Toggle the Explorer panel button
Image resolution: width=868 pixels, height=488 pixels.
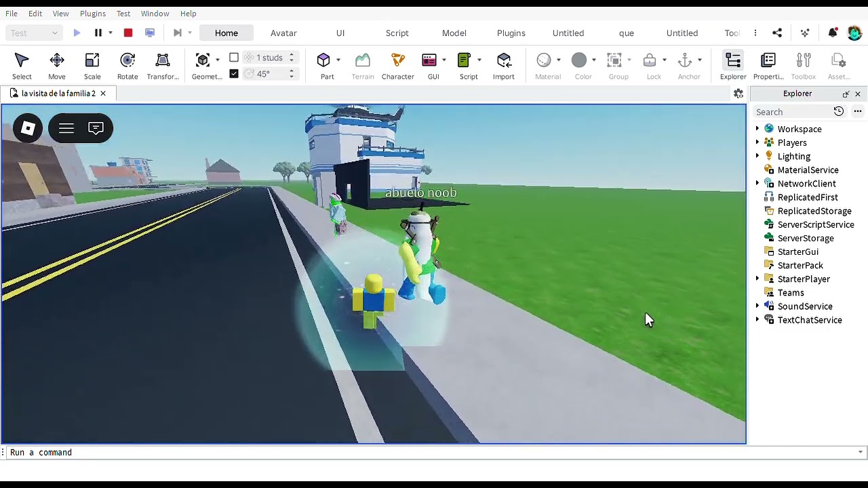[733, 66]
